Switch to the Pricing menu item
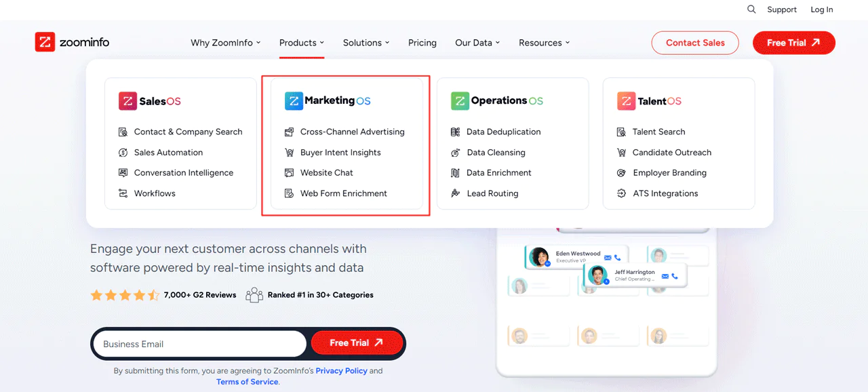 coord(422,42)
